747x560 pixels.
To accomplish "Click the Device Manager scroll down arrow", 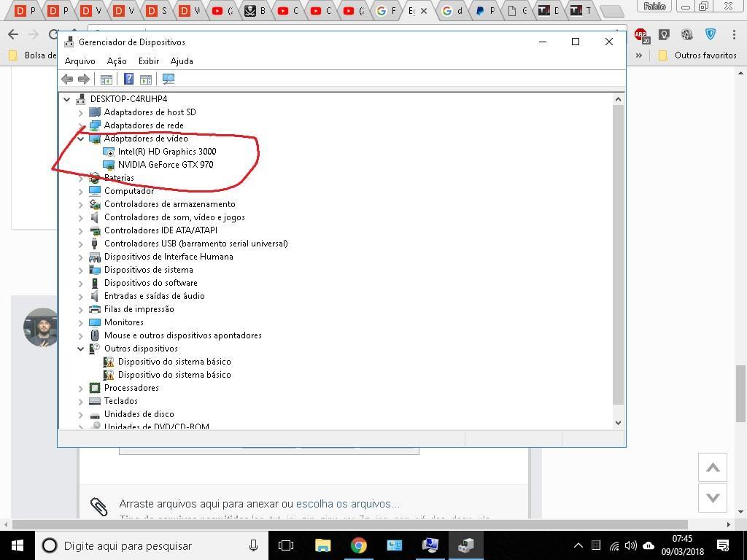I will [618, 422].
